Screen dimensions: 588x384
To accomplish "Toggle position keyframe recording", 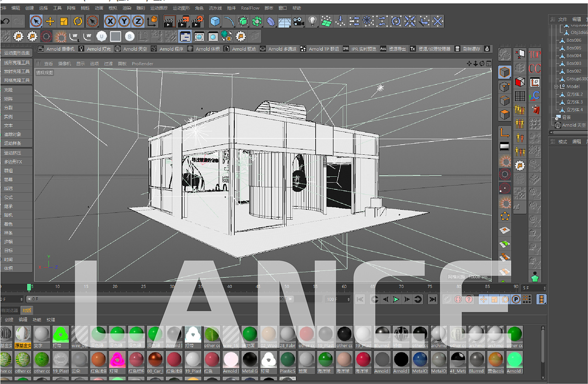I will (x=483, y=299).
